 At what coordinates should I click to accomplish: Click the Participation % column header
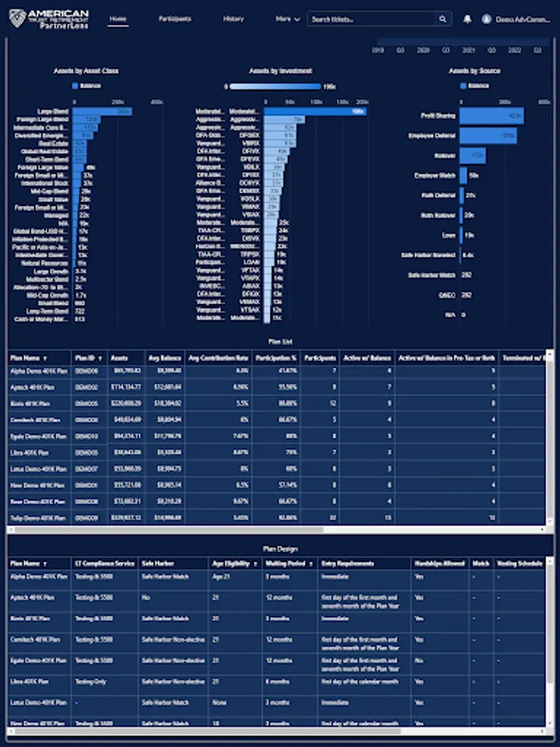276,359
